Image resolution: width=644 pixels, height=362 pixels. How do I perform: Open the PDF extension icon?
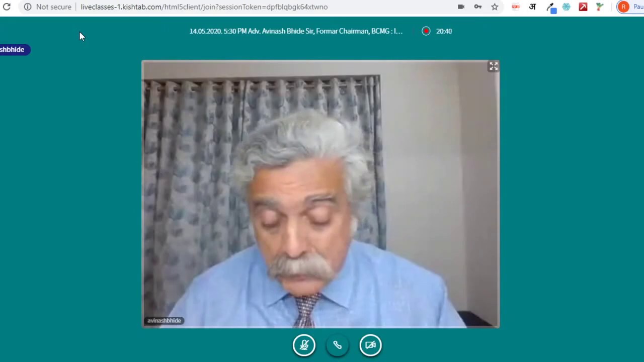[x=516, y=7]
